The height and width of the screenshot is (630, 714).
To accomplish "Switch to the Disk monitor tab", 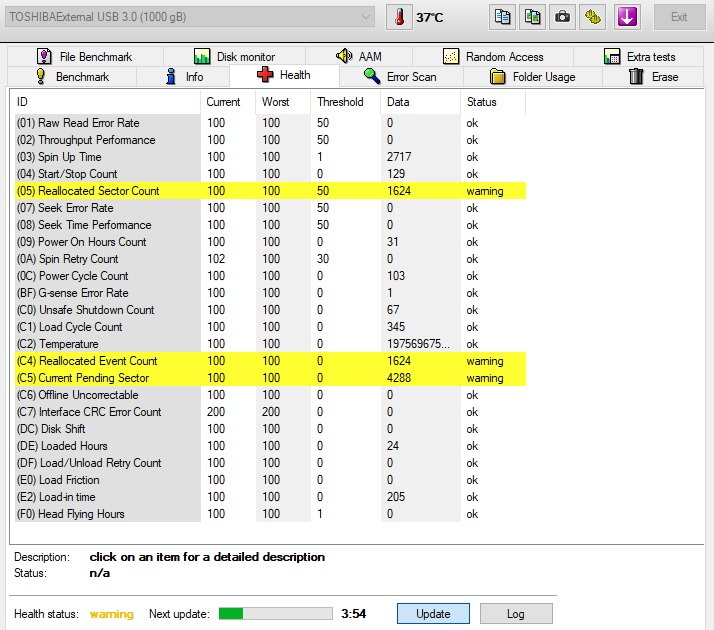I will [x=235, y=56].
